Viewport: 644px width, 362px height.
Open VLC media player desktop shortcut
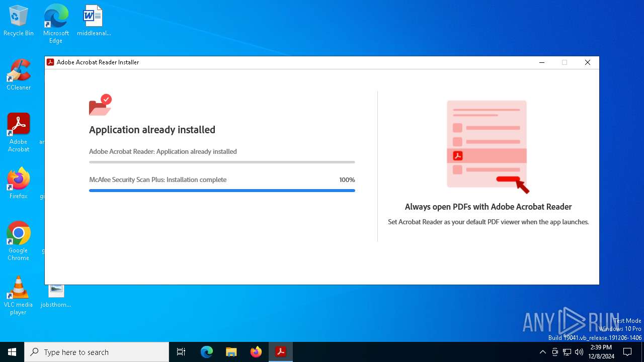19,296
